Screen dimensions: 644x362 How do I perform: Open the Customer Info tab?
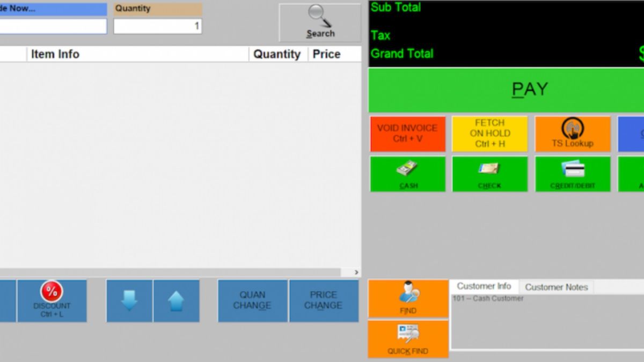(484, 286)
